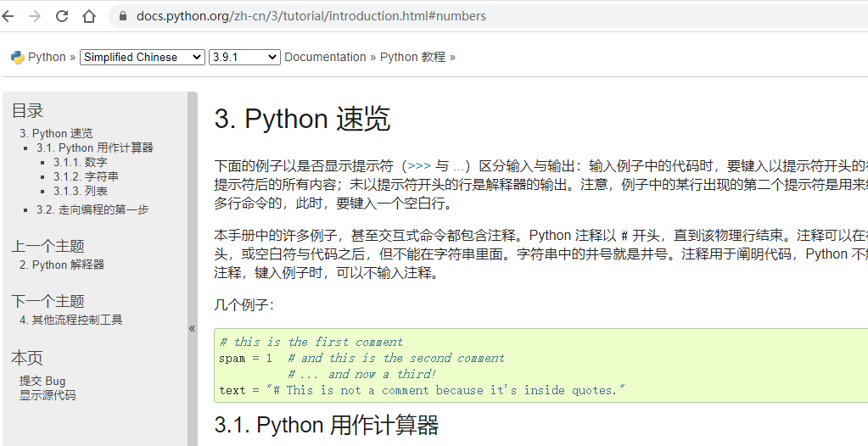Jump to 3.1. Python 用作计算器 in contents

coord(95,148)
